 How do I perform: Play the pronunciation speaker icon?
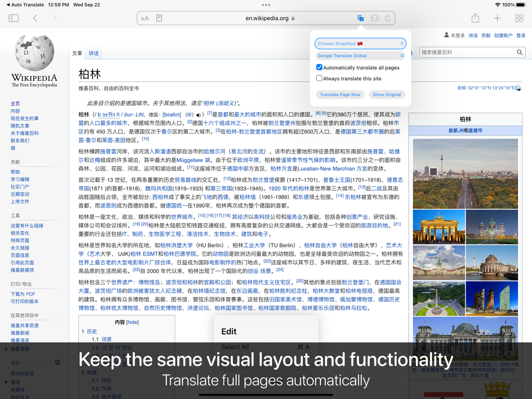point(199,115)
